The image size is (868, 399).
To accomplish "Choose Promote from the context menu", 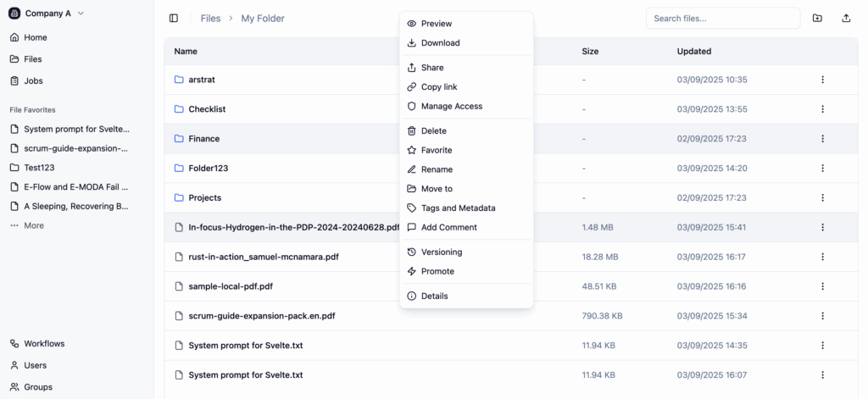I will point(466,271).
